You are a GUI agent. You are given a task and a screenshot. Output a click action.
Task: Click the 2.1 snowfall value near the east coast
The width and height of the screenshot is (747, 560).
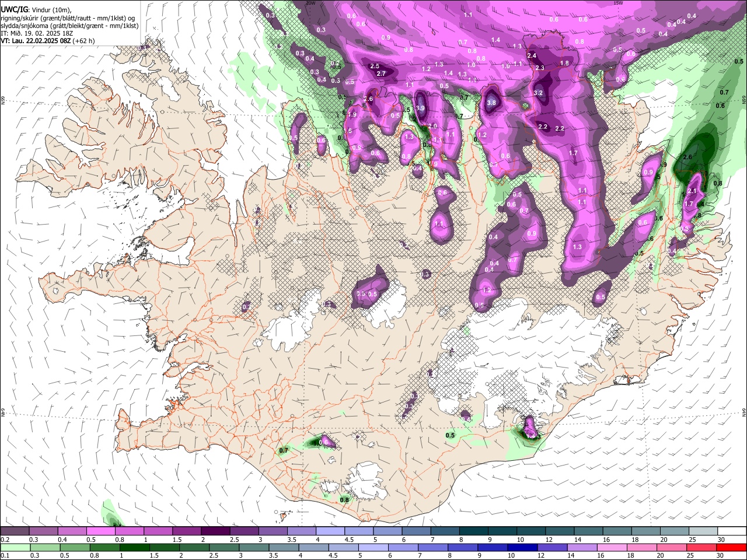tap(693, 191)
